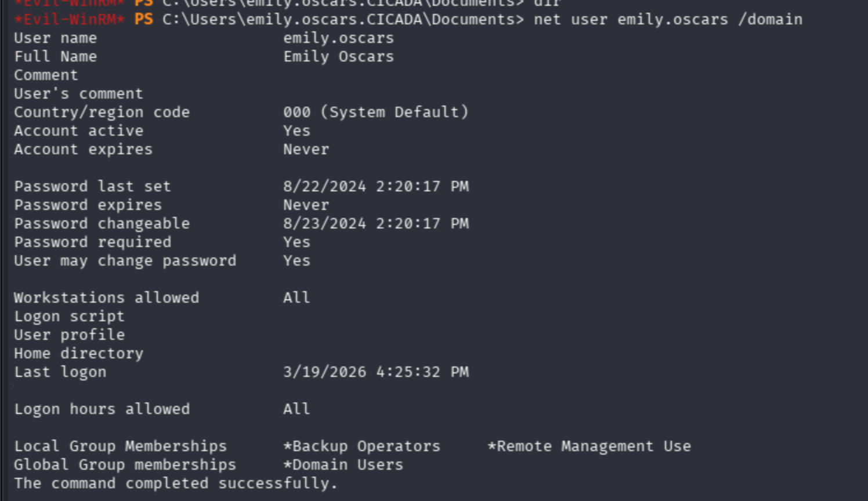Click the 'Global Group memberships' label
The width and height of the screenshot is (868, 501).
(125, 465)
